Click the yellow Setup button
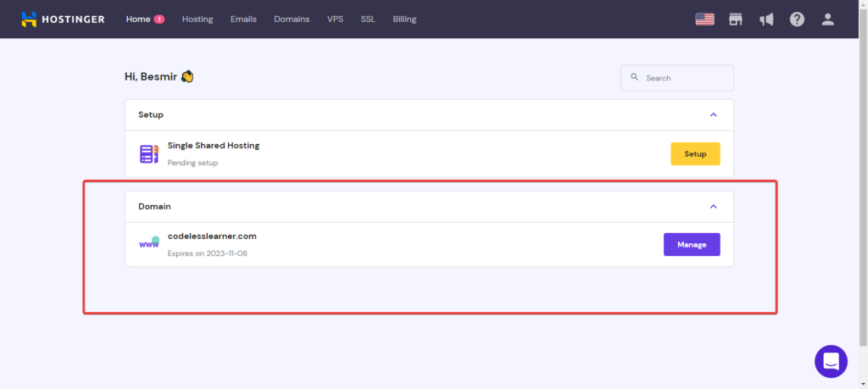The height and width of the screenshot is (389, 868). click(695, 154)
